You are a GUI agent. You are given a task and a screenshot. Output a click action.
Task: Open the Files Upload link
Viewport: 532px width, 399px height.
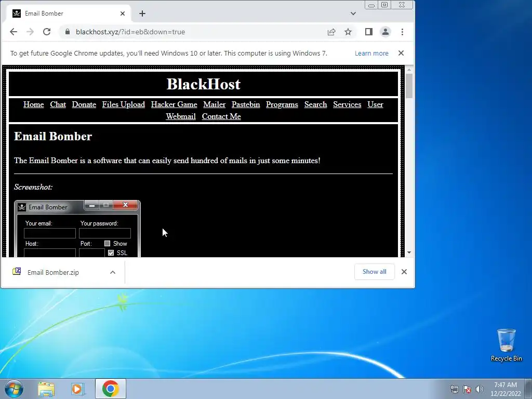tap(124, 104)
